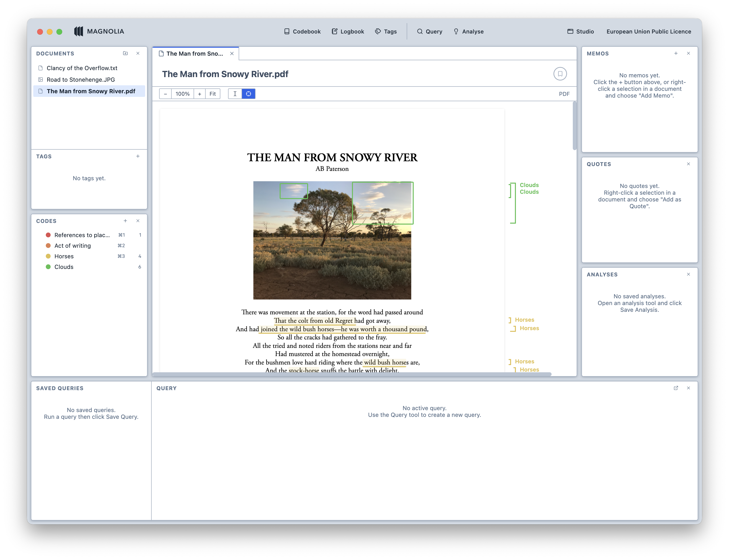This screenshot has width=729, height=560.
Task: Select the text selection cursor tool
Action: pyautogui.click(x=235, y=94)
